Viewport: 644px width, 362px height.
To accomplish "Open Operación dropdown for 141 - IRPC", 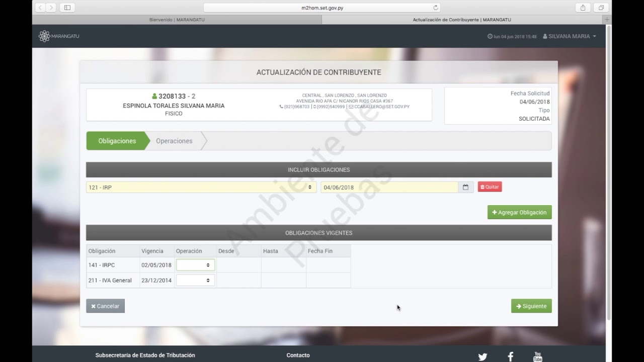I will [195, 265].
